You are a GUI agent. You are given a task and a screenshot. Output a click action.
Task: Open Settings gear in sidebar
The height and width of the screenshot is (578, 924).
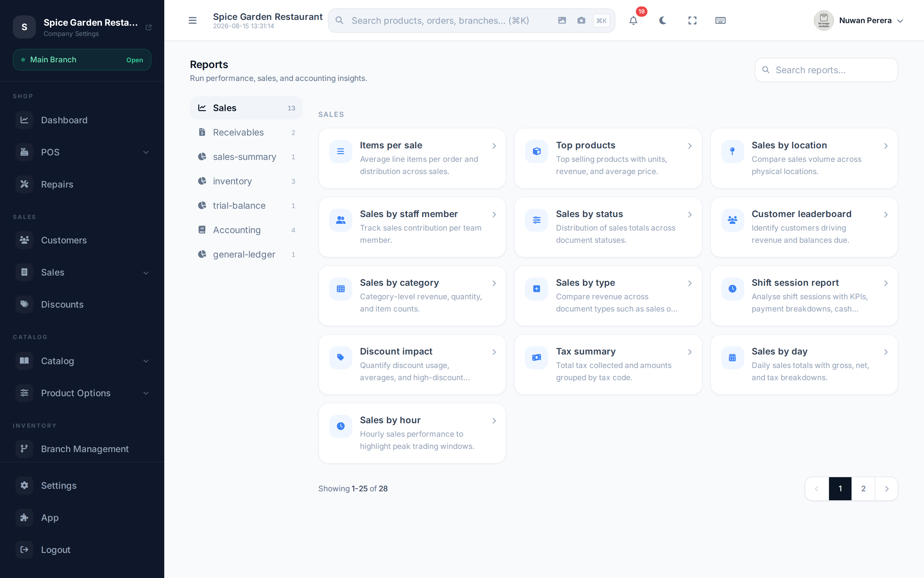[24, 486]
